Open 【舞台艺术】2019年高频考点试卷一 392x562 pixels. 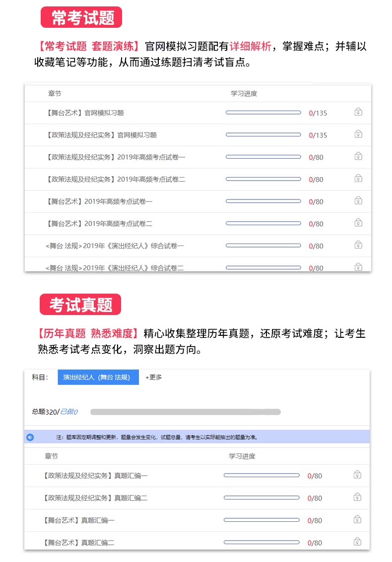[99, 201]
